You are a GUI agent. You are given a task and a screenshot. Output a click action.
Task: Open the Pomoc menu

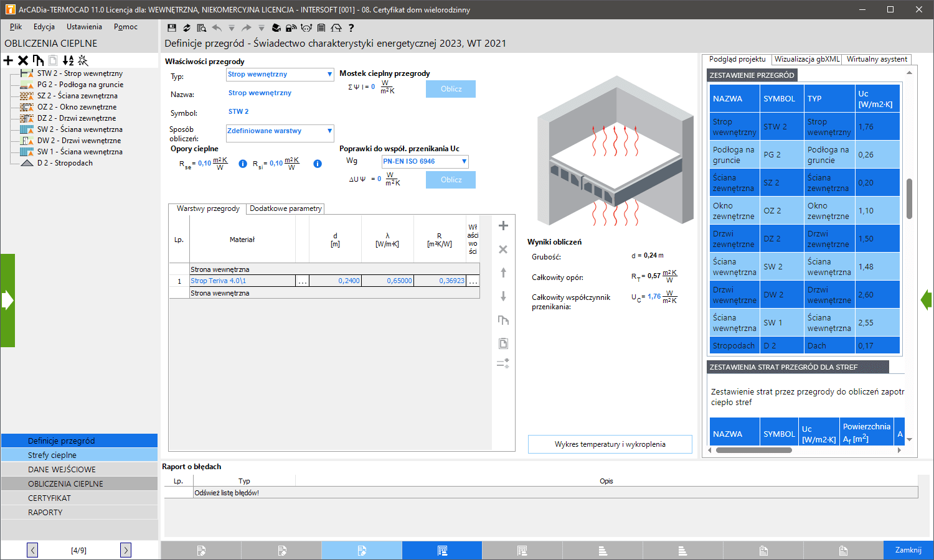pos(126,27)
